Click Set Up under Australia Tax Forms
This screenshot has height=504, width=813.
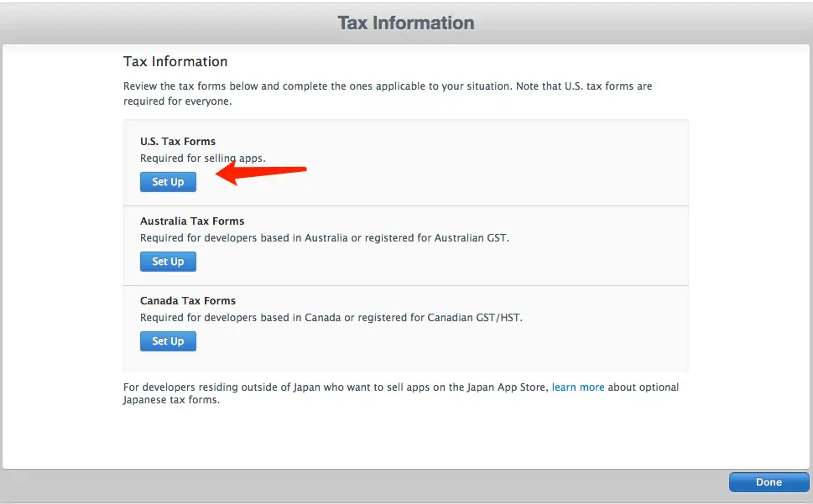pyautogui.click(x=168, y=262)
